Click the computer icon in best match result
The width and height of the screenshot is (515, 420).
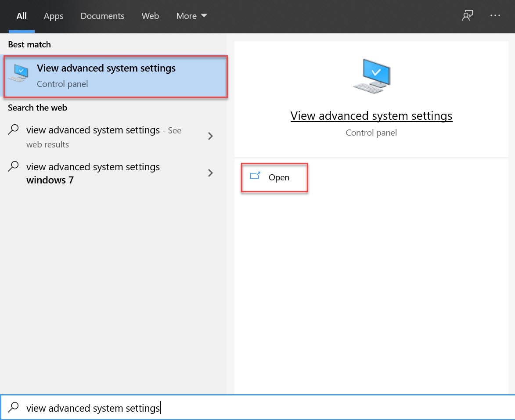tap(19, 73)
